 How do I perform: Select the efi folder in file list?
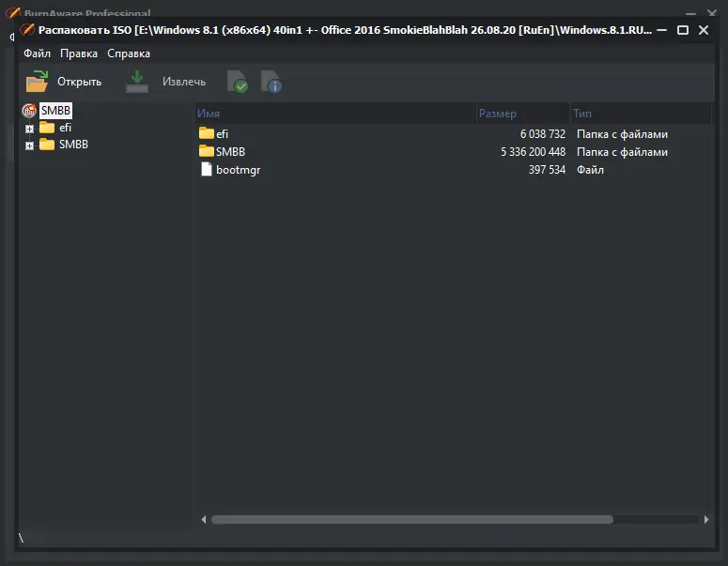(222, 134)
